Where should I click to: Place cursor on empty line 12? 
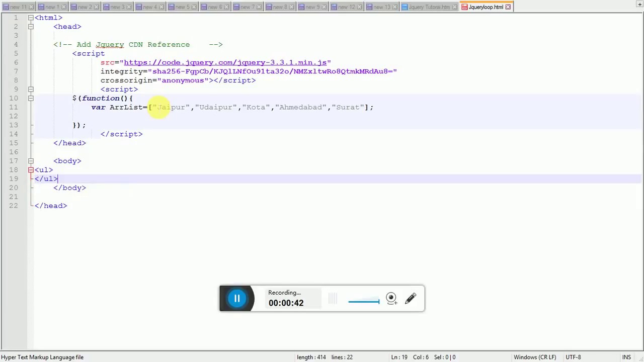click(337, 116)
